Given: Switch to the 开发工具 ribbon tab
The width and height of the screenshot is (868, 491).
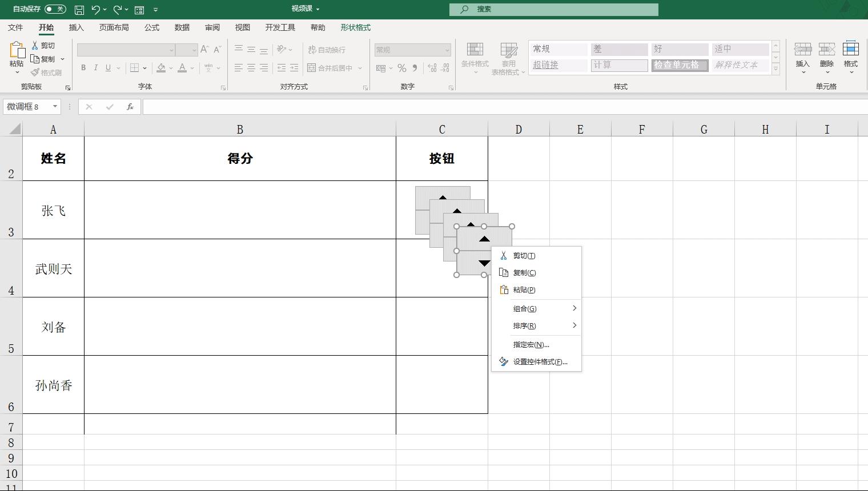Looking at the screenshot, I should tap(280, 27).
